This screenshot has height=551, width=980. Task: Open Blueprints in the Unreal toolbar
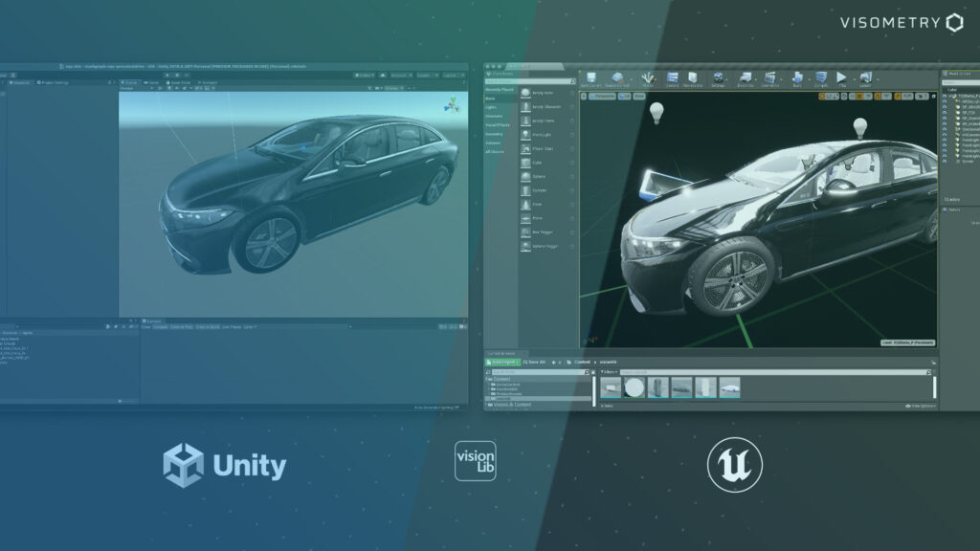pos(746,77)
